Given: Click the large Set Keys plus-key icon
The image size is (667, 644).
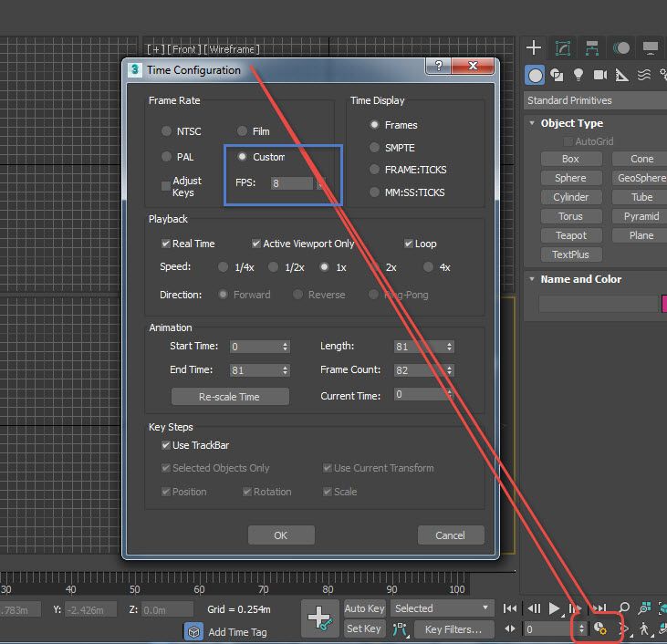Looking at the screenshot, I should (x=320, y=618).
